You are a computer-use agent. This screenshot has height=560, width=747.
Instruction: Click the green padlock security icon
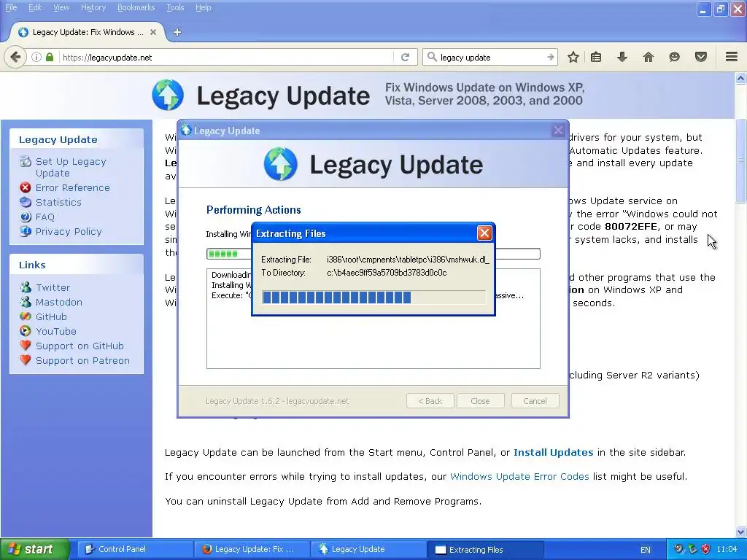(x=50, y=57)
